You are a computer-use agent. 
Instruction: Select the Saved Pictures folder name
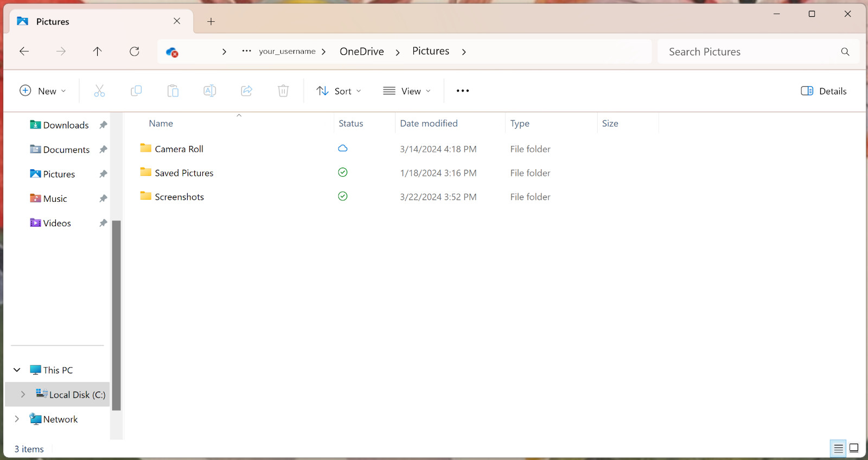point(184,173)
